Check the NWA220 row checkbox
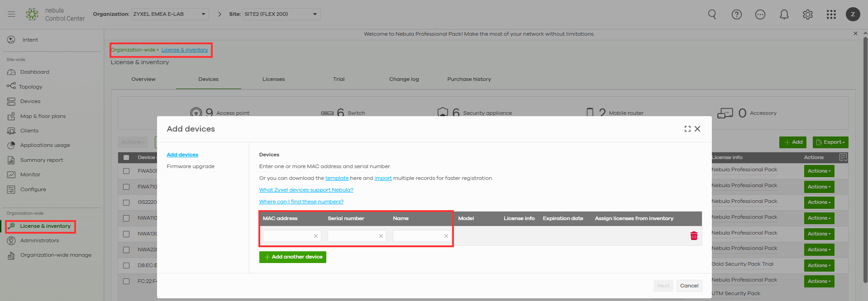This screenshot has width=868, height=301. (x=126, y=249)
